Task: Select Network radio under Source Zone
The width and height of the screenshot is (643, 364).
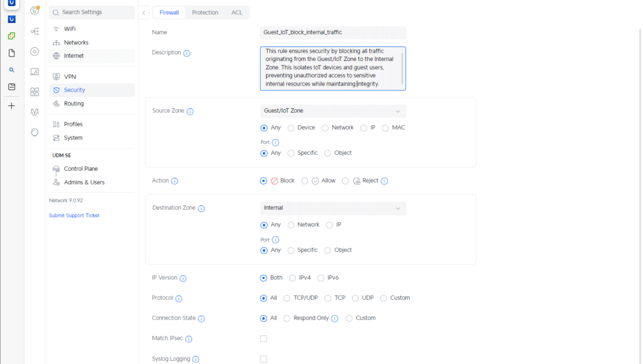Action: point(325,128)
